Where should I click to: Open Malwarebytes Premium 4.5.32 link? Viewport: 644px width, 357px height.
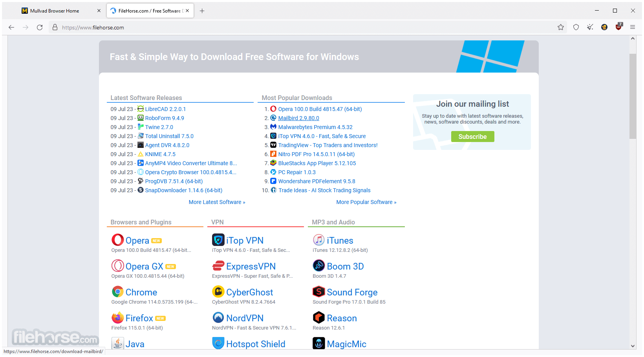pyautogui.click(x=315, y=127)
